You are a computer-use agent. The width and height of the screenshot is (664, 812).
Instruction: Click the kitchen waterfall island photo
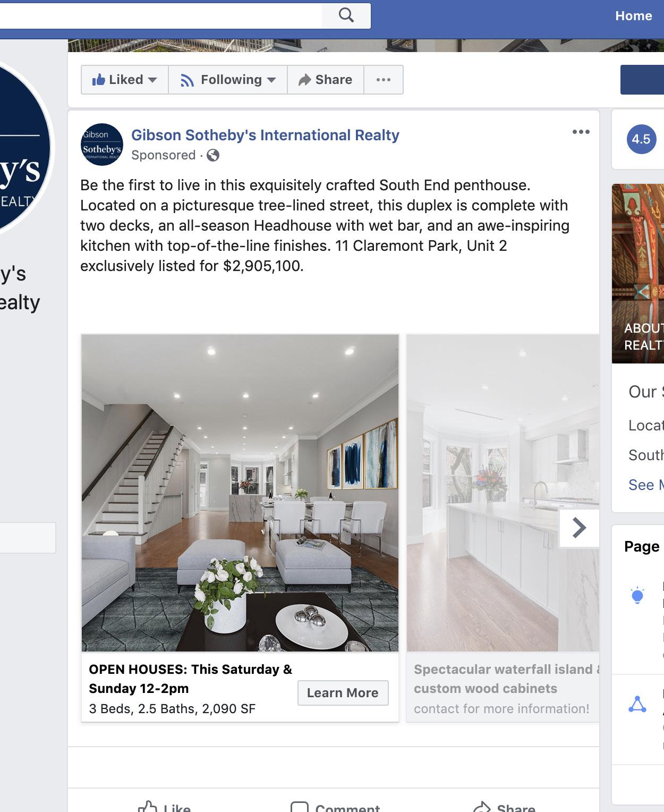pyautogui.click(x=503, y=493)
